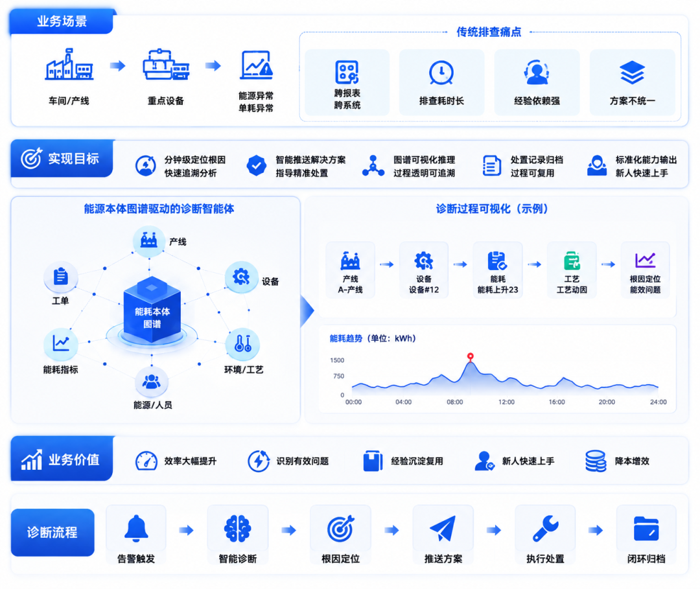Viewport: 700px width, 589px height.
Task: Click the 能源异常 chart warning icon
Action: click(257, 65)
